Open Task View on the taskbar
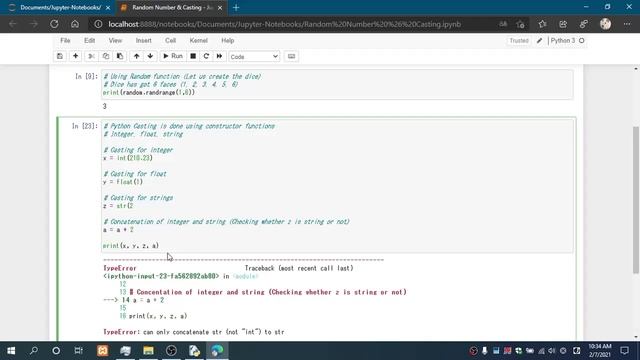This screenshot has width=640, height=360. click(78, 351)
